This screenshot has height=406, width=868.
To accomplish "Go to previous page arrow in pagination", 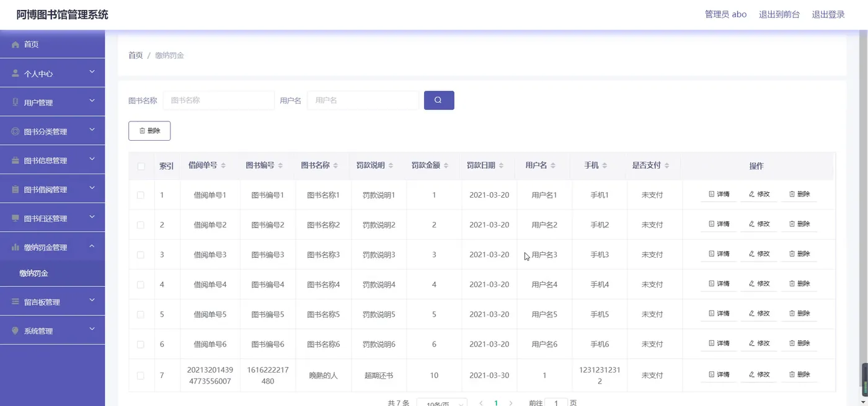I will pyautogui.click(x=481, y=403).
